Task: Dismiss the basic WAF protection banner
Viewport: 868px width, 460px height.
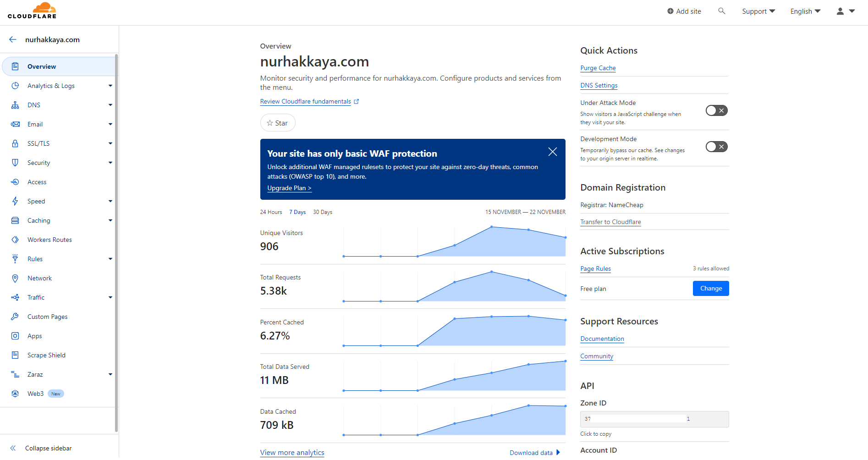Action: 553,152
